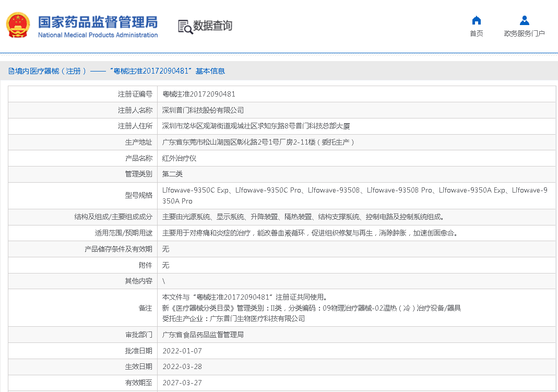Click the 生产地址 value cell

pyautogui.click(x=258, y=142)
